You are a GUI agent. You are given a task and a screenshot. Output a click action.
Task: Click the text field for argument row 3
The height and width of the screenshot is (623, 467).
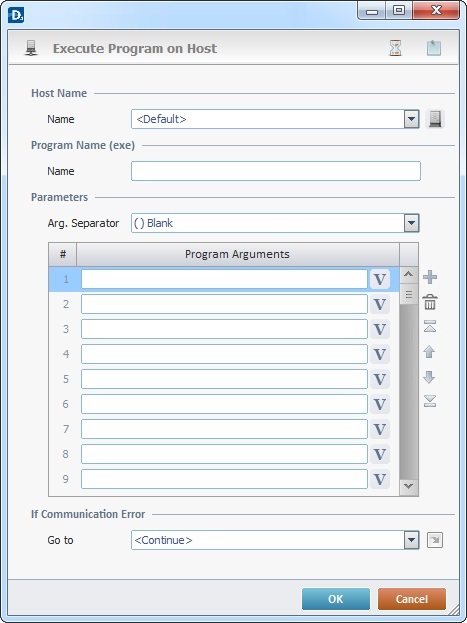pyautogui.click(x=224, y=329)
